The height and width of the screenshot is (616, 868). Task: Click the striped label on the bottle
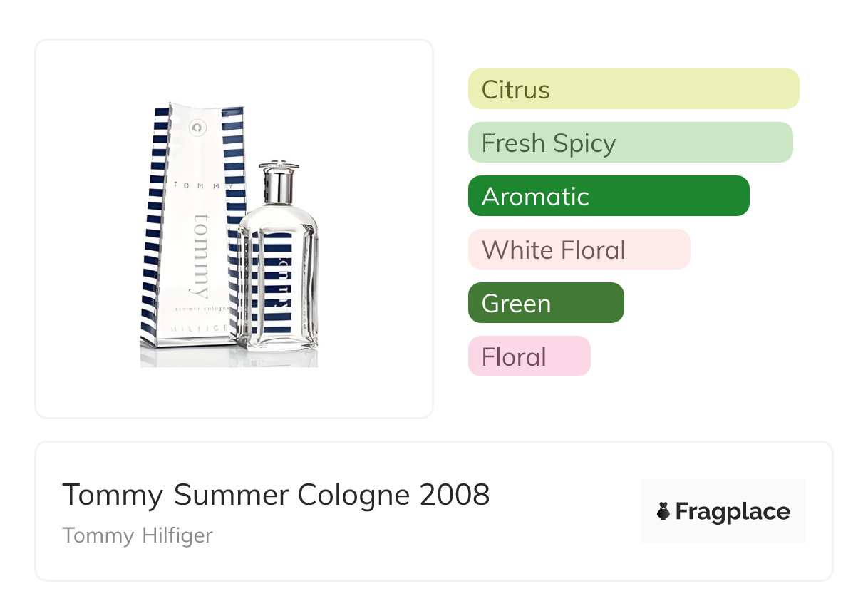[x=279, y=282]
